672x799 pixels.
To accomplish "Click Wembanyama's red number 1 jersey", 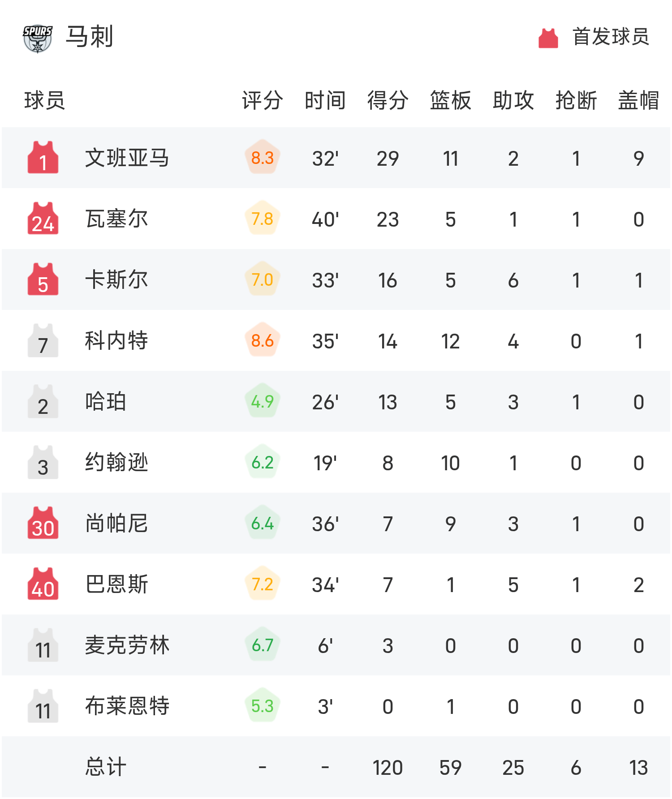I will (43, 158).
